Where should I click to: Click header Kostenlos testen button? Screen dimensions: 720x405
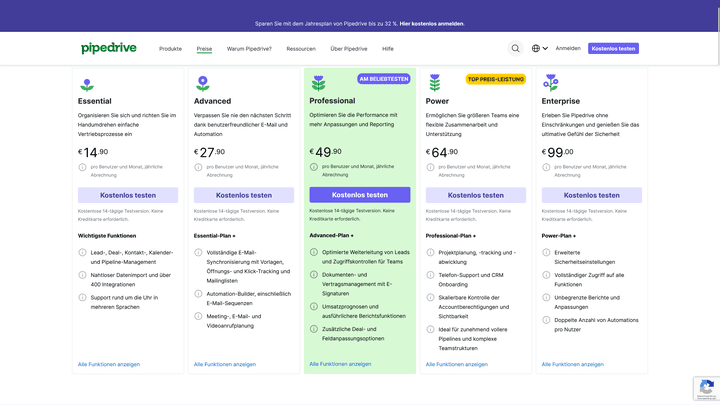[x=613, y=48]
